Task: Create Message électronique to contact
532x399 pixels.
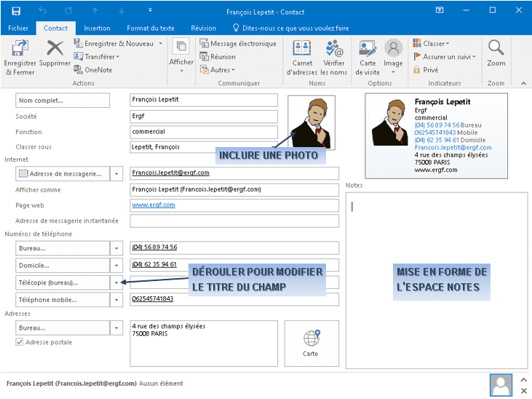Action: [x=238, y=44]
